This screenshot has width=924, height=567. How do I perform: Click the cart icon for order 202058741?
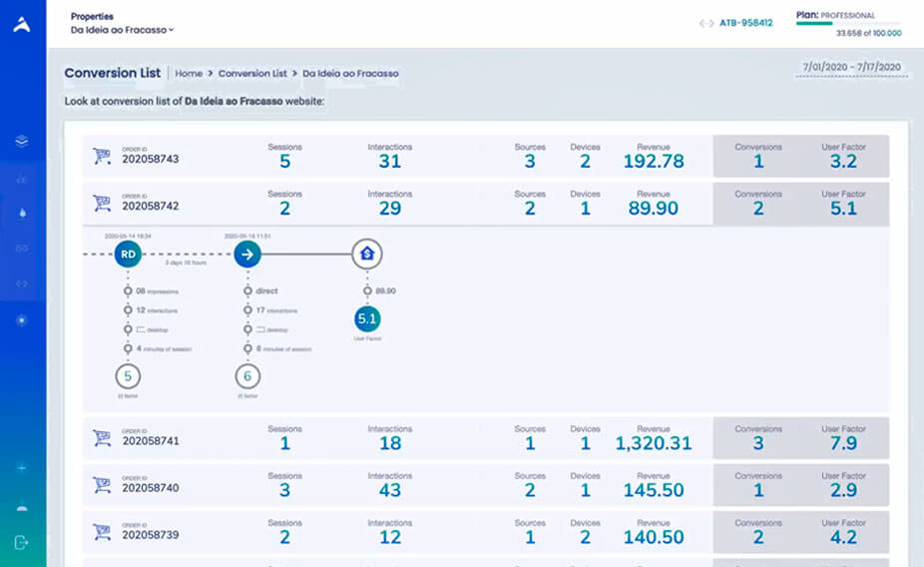tap(102, 438)
